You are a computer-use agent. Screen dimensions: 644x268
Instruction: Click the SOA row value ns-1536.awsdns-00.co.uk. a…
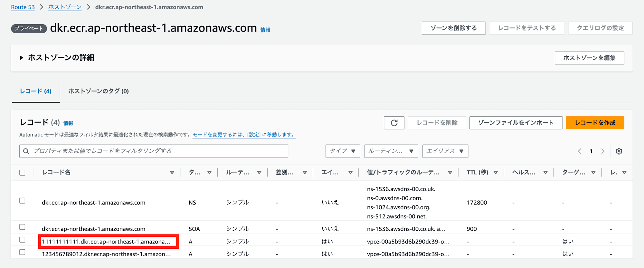point(406,229)
